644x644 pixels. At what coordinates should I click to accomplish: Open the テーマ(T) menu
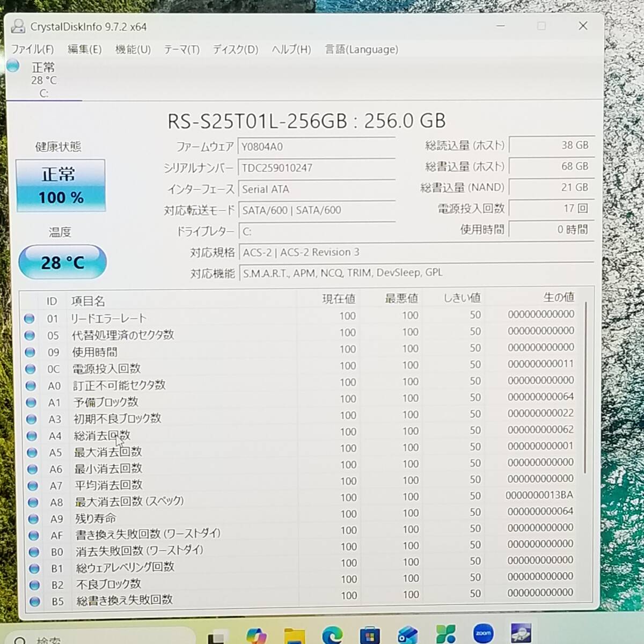(181, 49)
